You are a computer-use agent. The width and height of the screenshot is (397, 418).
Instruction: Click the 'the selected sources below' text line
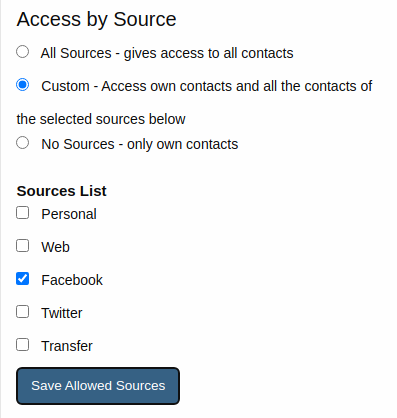coord(101,119)
